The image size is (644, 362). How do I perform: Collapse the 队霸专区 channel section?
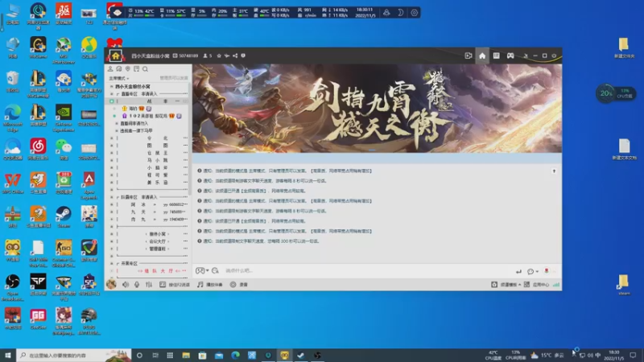click(x=112, y=197)
